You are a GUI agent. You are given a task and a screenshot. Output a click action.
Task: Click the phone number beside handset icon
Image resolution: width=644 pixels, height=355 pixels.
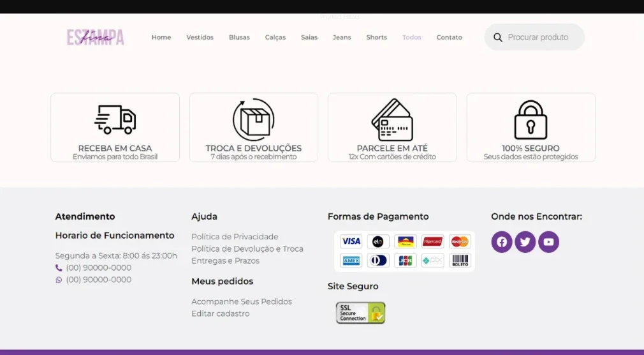tap(99, 268)
